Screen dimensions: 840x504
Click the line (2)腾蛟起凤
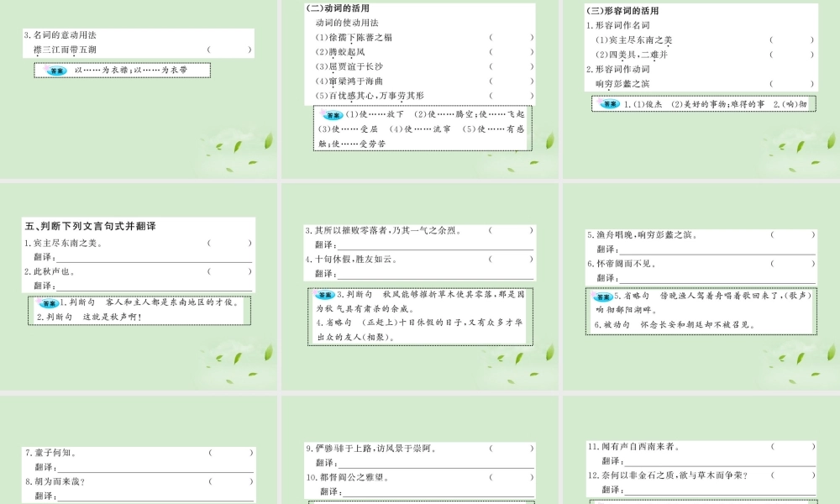coord(339,52)
